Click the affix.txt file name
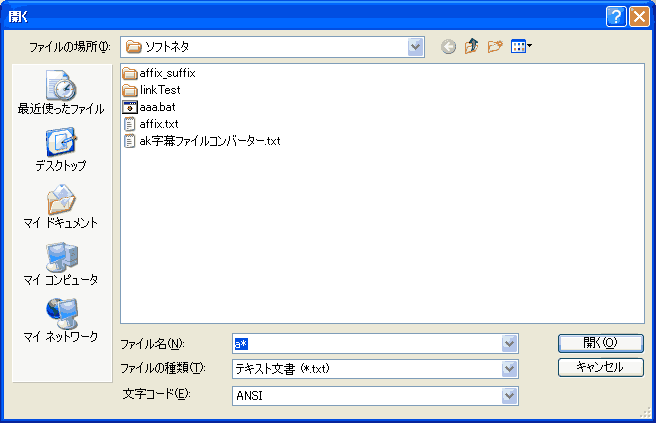 [x=159, y=124]
